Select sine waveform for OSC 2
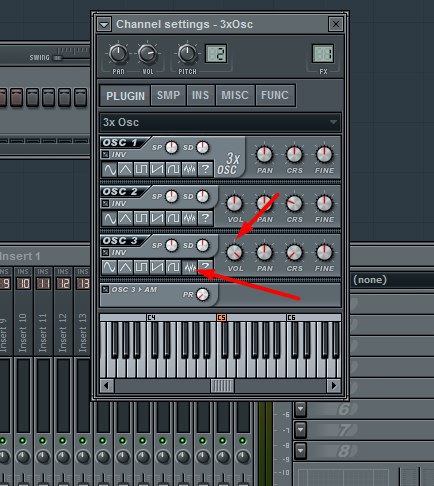The image size is (434, 486). tap(109, 218)
